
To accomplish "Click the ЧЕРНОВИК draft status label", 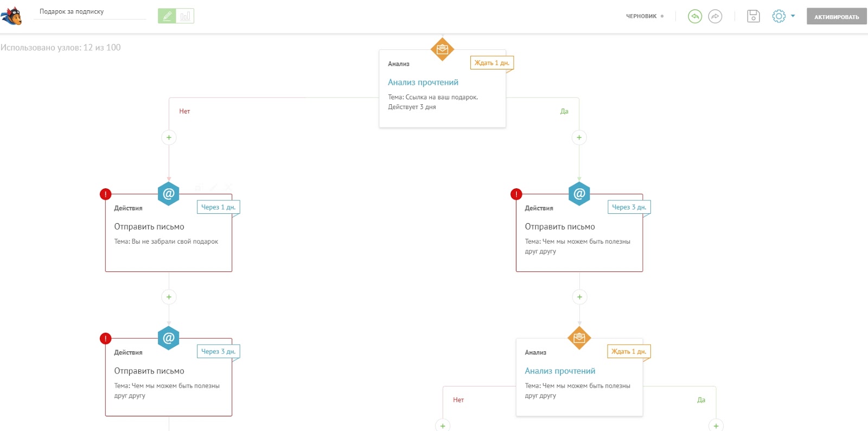I will [x=641, y=16].
